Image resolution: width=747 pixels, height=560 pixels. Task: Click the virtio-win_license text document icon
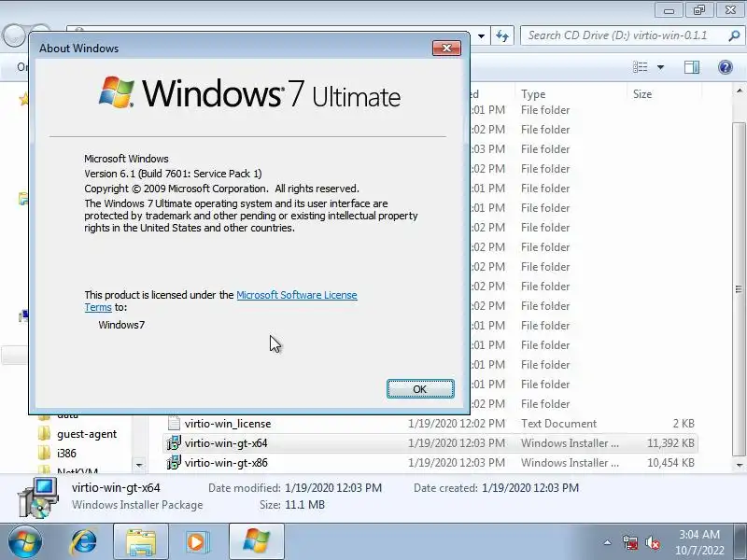174,424
